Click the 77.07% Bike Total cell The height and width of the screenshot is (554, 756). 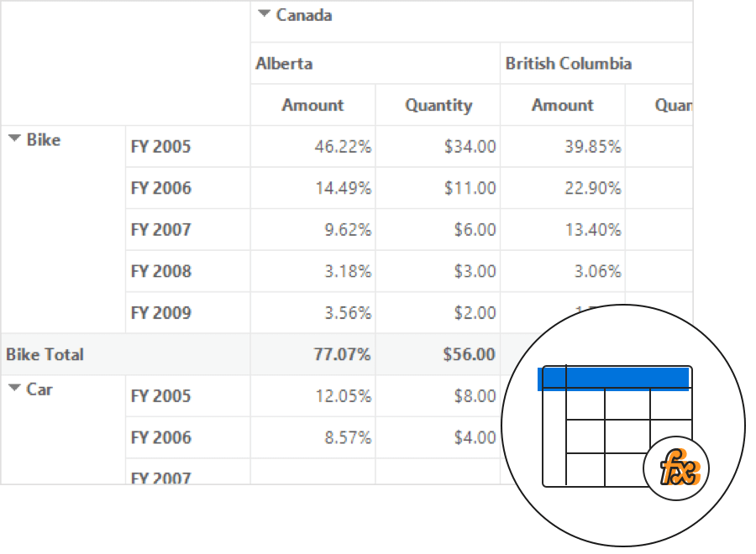coord(342,354)
